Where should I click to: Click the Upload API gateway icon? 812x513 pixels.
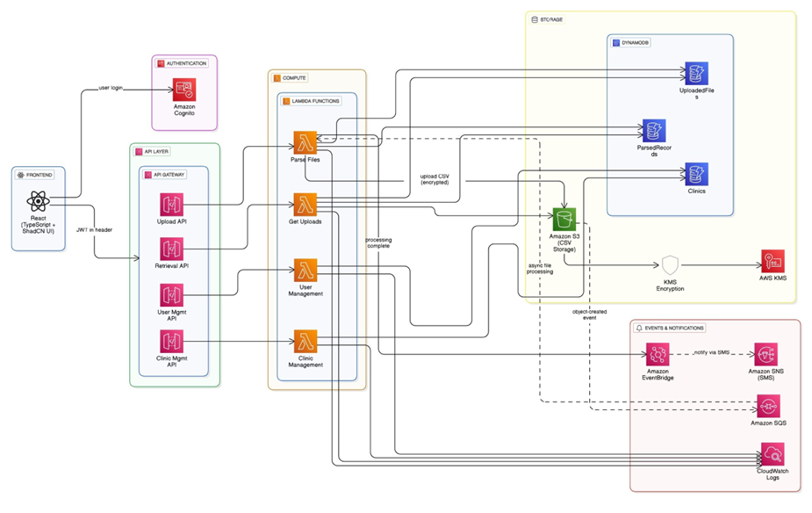coord(172,205)
